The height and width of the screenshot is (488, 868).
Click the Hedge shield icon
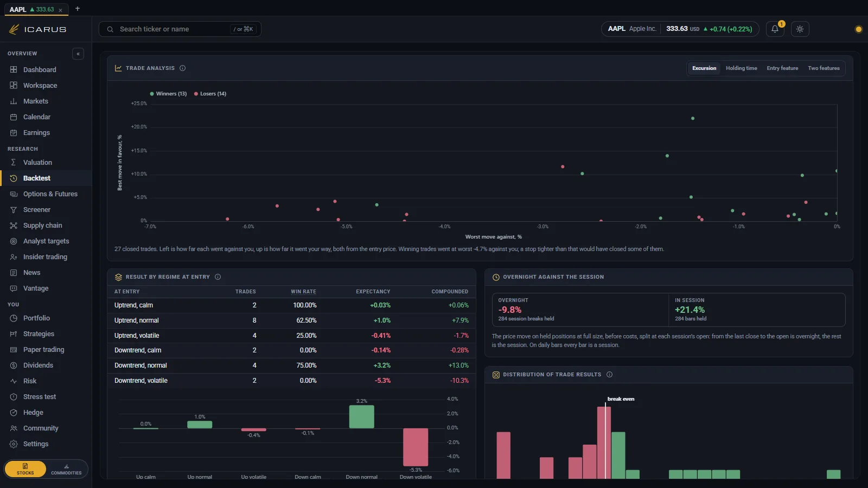(x=14, y=413)
